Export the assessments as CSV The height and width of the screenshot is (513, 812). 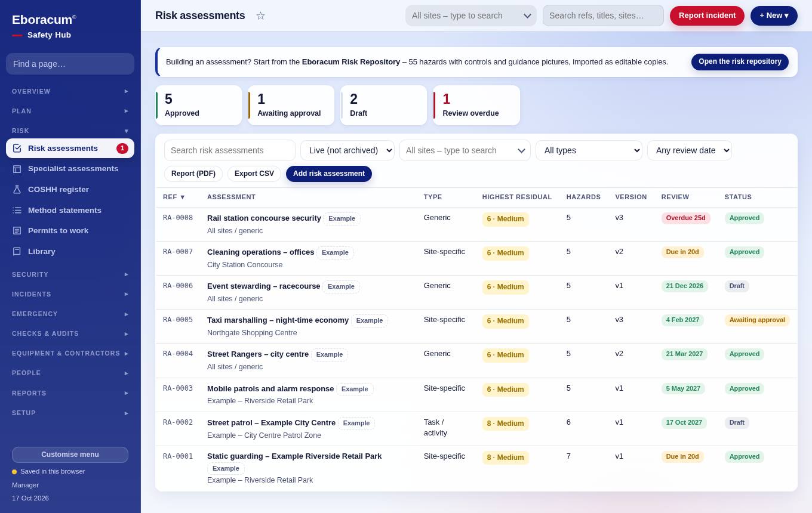tap(254, 174)
